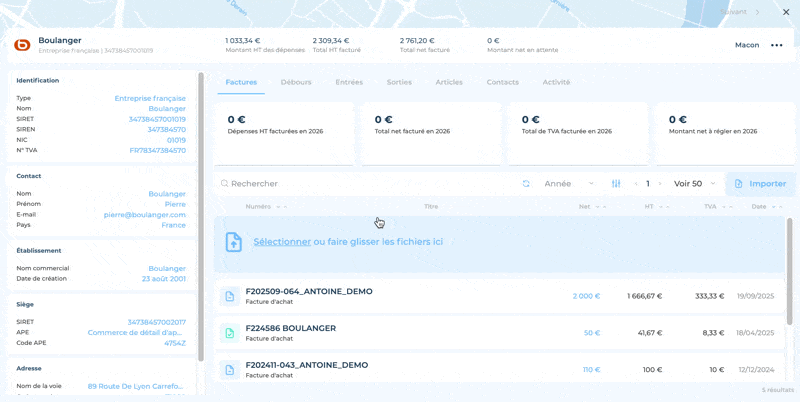800x402 pixels.
Task: Click the 1 666,67 € HT amount
Action: click(644, 296)
